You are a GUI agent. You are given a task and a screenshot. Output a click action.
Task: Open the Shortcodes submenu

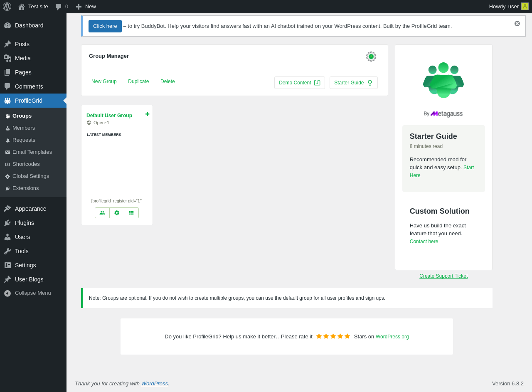[x=33, y=164]
